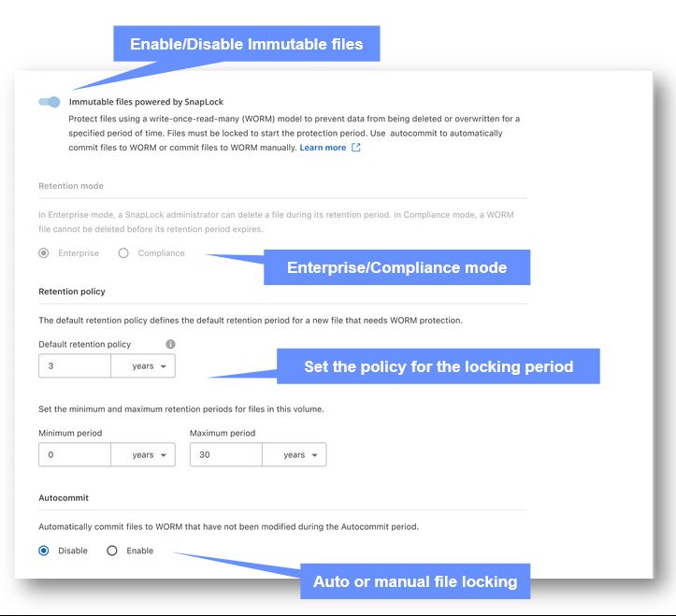The height and width of the screenshot is (616, 676).
Task: Click the Auto or manual file locking callout
Action: 414,581
